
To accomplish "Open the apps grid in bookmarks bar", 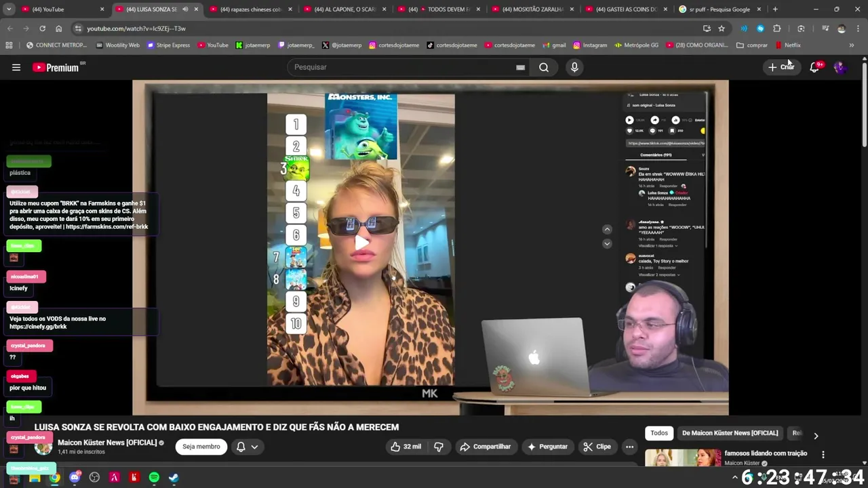I will tap(9, 45).
